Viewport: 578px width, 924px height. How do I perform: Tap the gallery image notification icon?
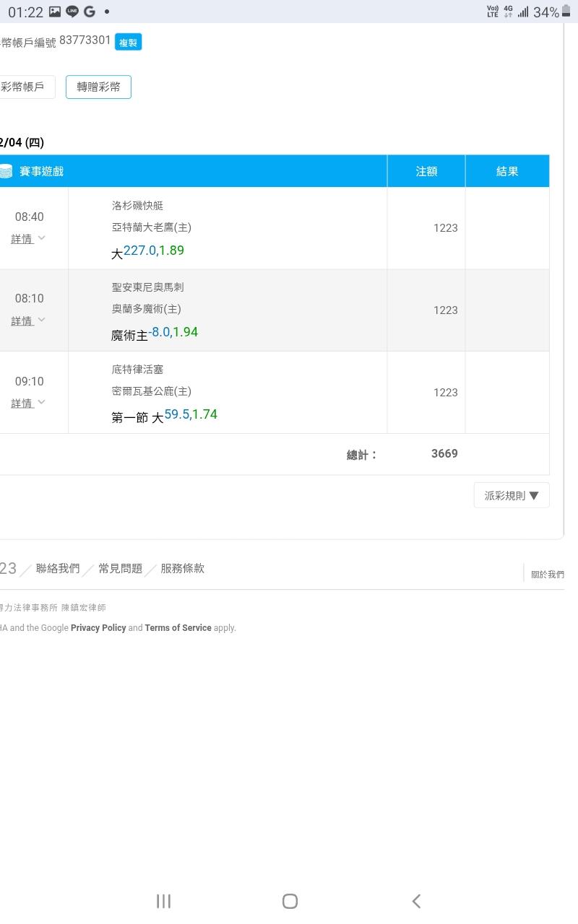(x=55, y=12)
